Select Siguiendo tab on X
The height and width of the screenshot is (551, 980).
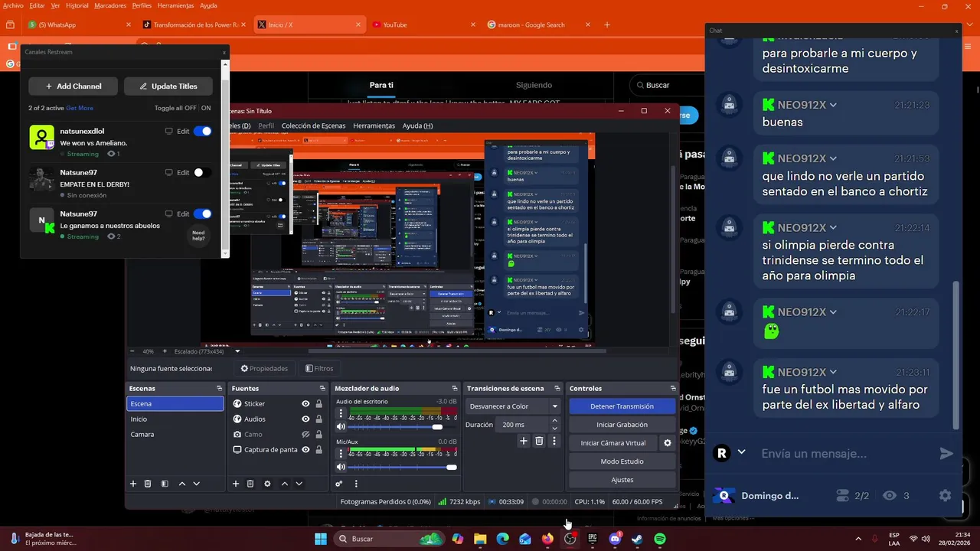pyautogui.click(x=534, y=85)
